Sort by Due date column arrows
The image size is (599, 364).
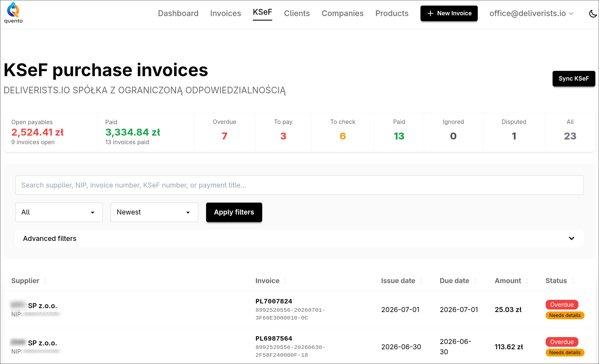click(475, 281)
